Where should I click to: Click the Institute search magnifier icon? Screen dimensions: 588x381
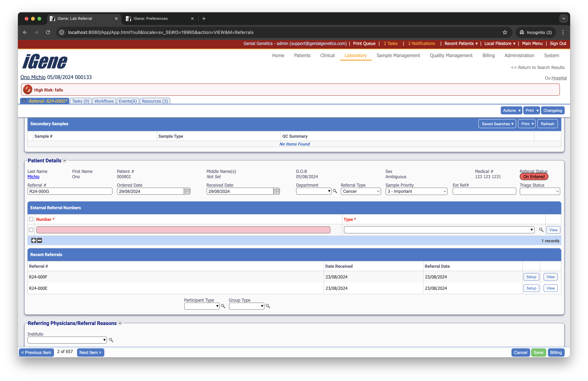click(111, 340)
